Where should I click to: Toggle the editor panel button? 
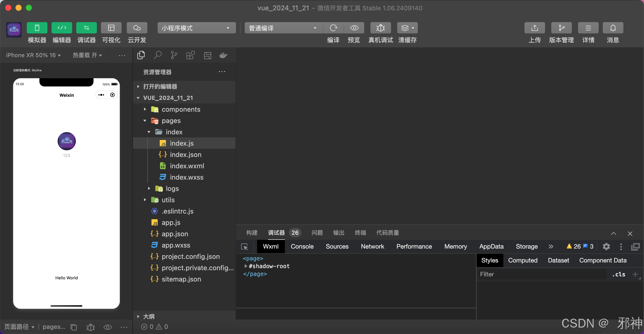tap(62, 28)
